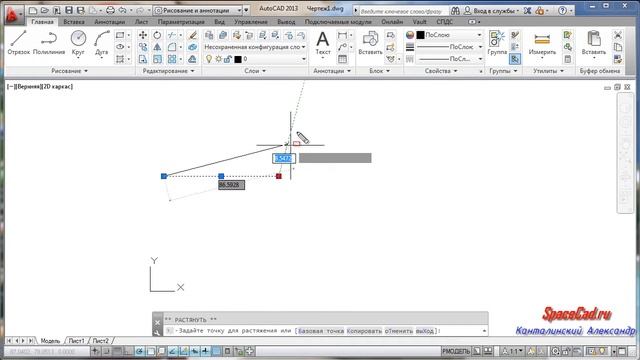The image size is (640, 360).
Task: Open the ПоСлою color dropdown
Action: point(449,35)
